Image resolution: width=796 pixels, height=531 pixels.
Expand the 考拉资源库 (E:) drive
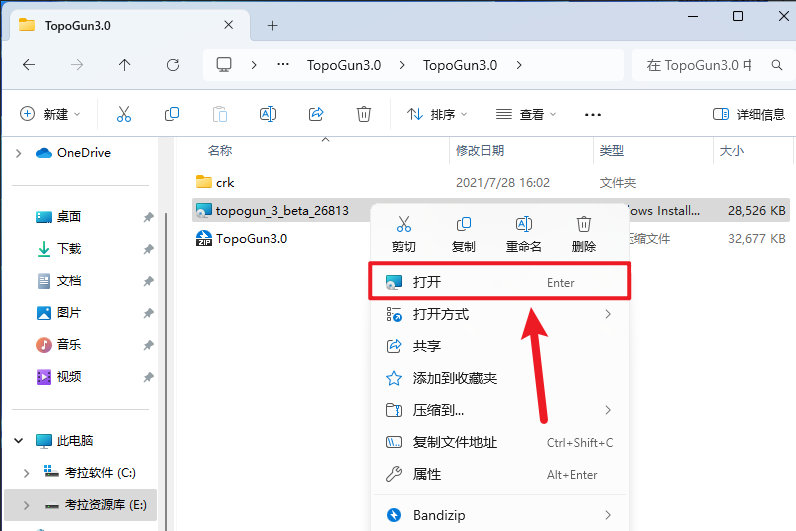click(26, 505)
